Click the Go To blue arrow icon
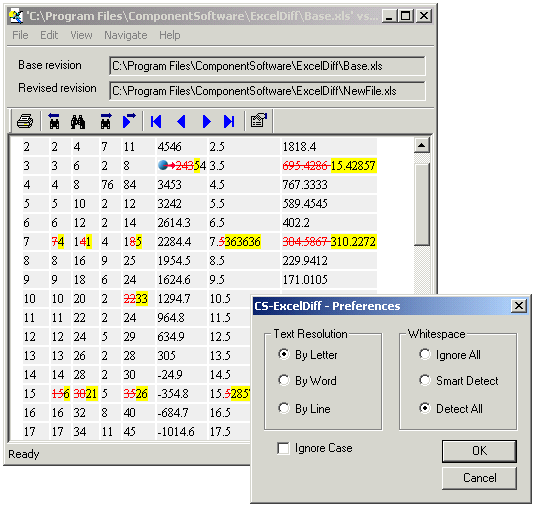This screenshot has height=506, width=535. pyautogui.click(x=129, y=121)
